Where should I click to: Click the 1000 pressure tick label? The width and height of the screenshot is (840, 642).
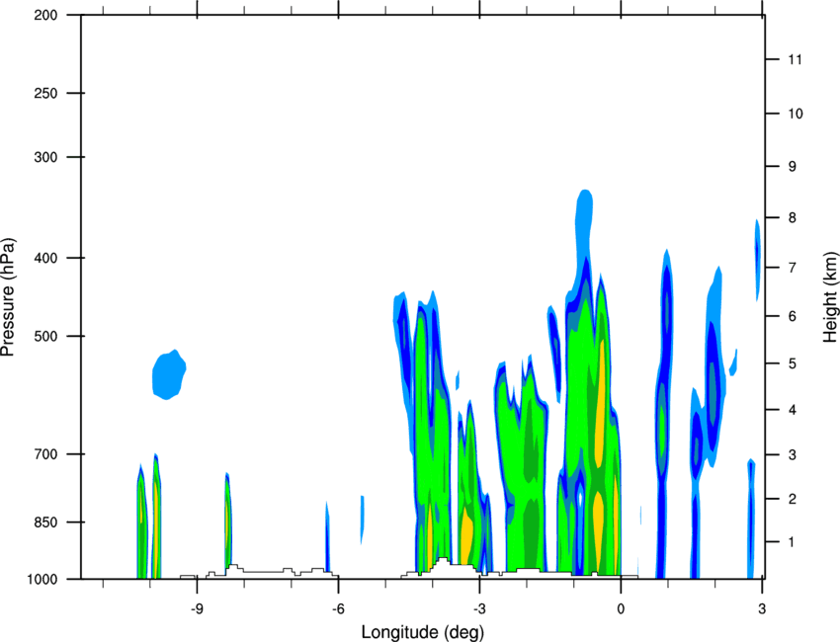(42, 580)
